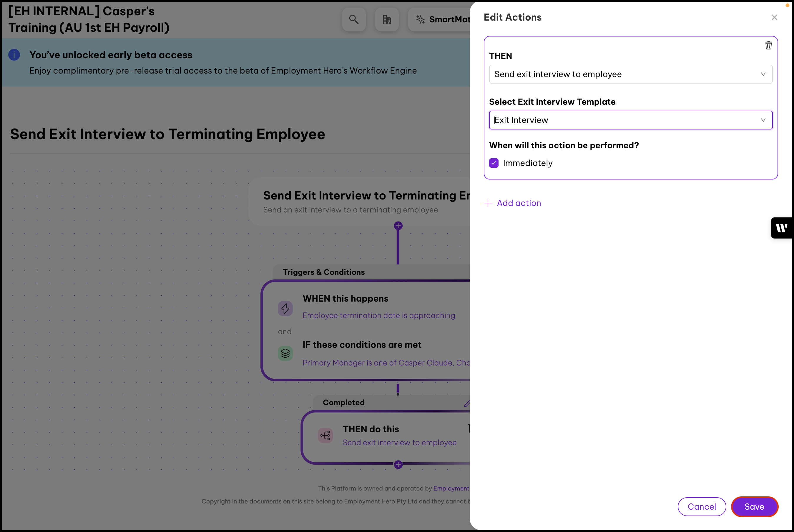Image resolution: width=794 pixels, height=532 pixels.
Task: Expand the THEN action dropdown
Action: tap(630, 74)
